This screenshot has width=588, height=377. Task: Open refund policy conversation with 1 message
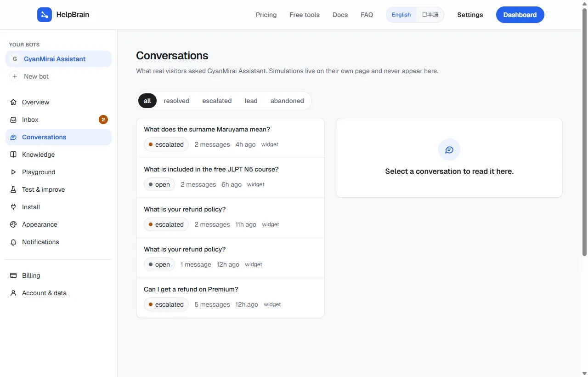(230, 258)
